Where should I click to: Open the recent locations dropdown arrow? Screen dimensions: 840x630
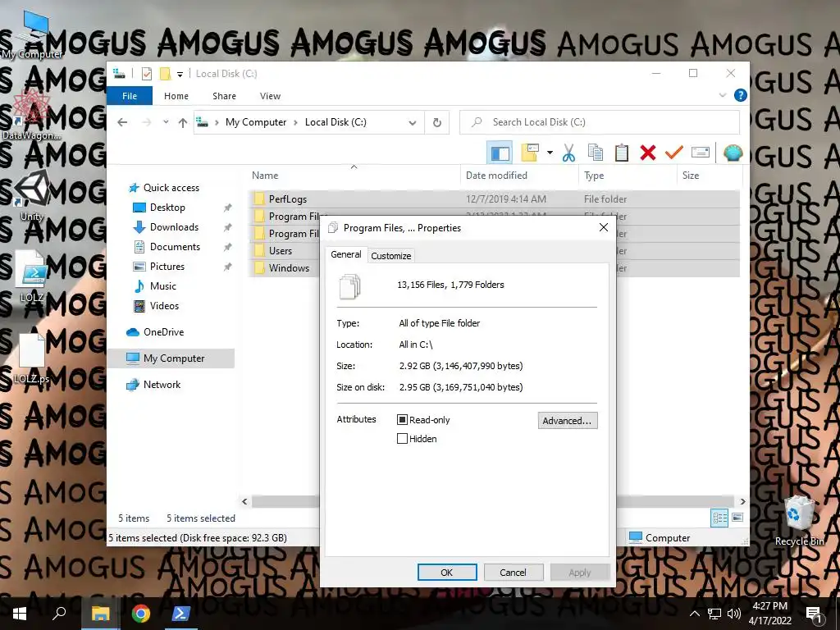pos(166,123)
